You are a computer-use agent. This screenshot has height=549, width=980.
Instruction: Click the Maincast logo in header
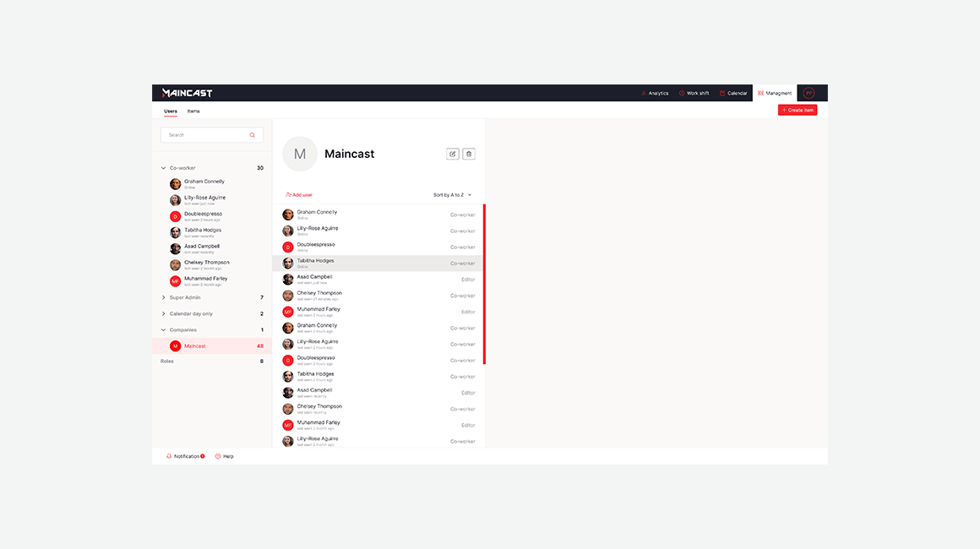pos(187,93)
